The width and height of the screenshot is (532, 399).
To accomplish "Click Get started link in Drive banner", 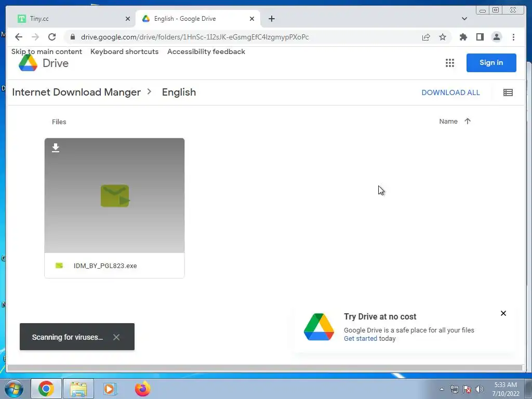I will [x=361, y=338].
